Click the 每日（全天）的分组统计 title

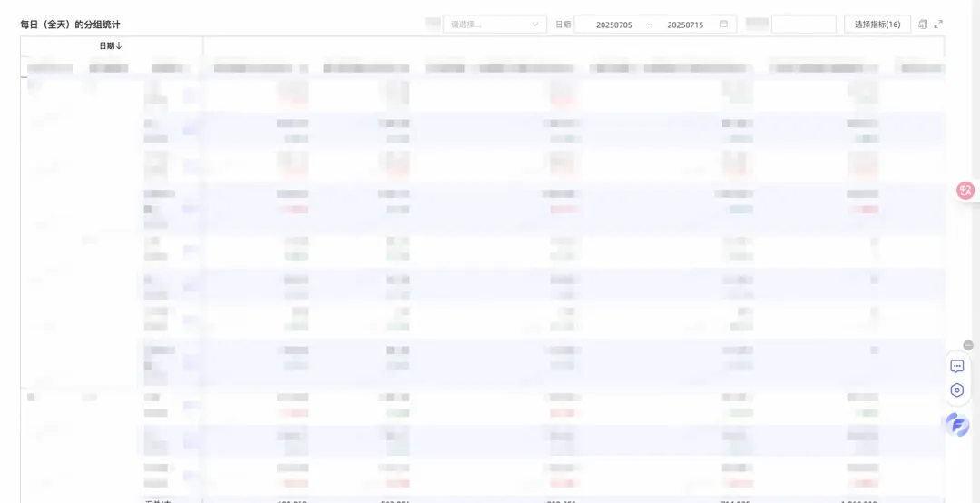(x=70, y=25)
